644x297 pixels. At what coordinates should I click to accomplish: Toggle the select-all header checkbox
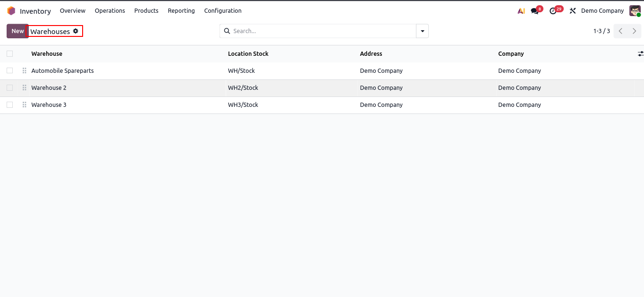tap(9, 54)
